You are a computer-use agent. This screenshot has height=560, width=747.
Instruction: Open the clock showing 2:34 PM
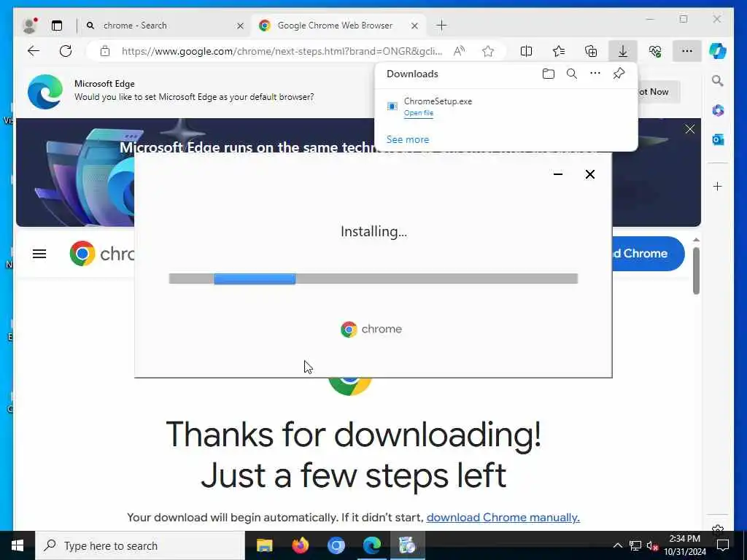pos(685,545)
